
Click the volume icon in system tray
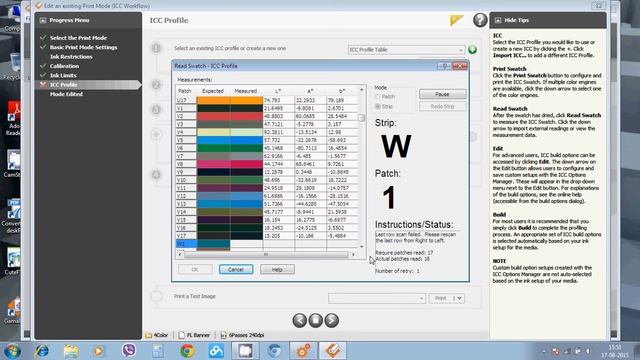point(588,351)
